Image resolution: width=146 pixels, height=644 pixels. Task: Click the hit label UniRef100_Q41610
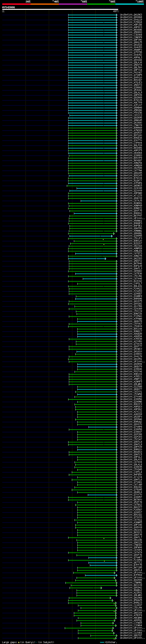point(131,352)
